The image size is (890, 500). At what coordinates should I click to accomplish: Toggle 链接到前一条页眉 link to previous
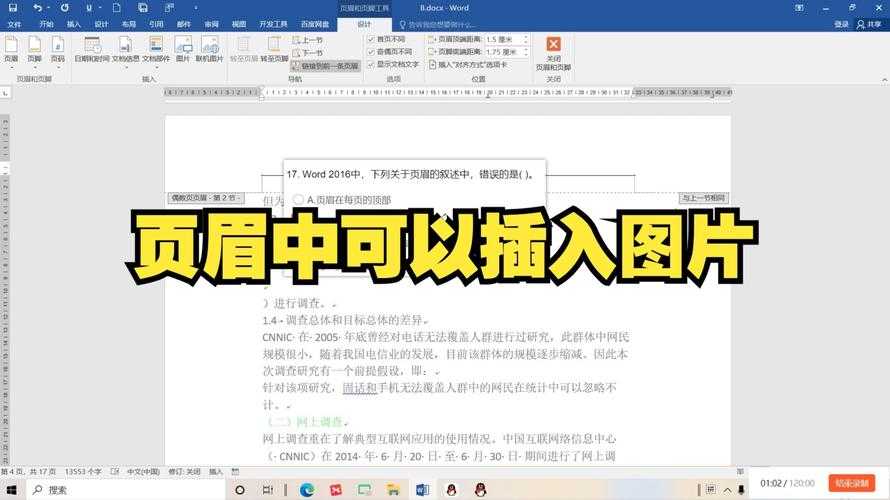click(326, 66)
